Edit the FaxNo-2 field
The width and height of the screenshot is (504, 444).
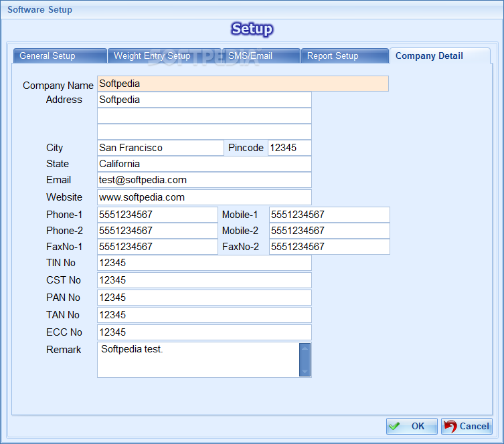coord(329,247)
